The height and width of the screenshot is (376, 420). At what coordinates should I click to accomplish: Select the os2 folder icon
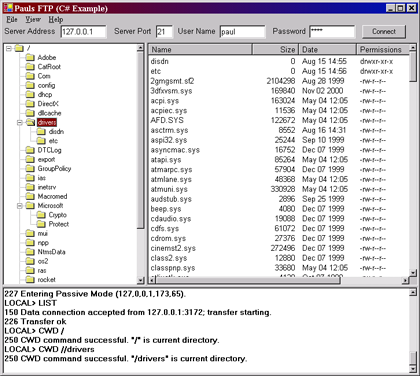[30, 261]
